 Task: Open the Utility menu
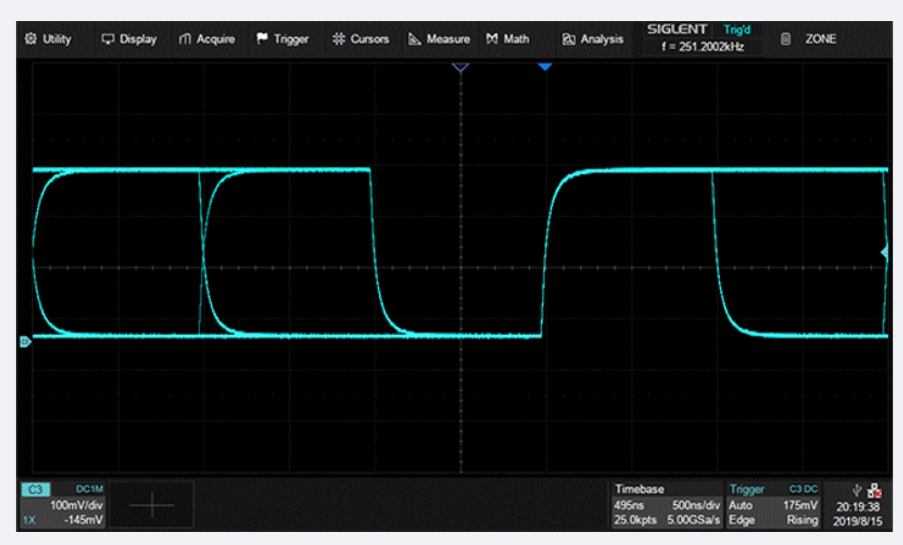48,39
